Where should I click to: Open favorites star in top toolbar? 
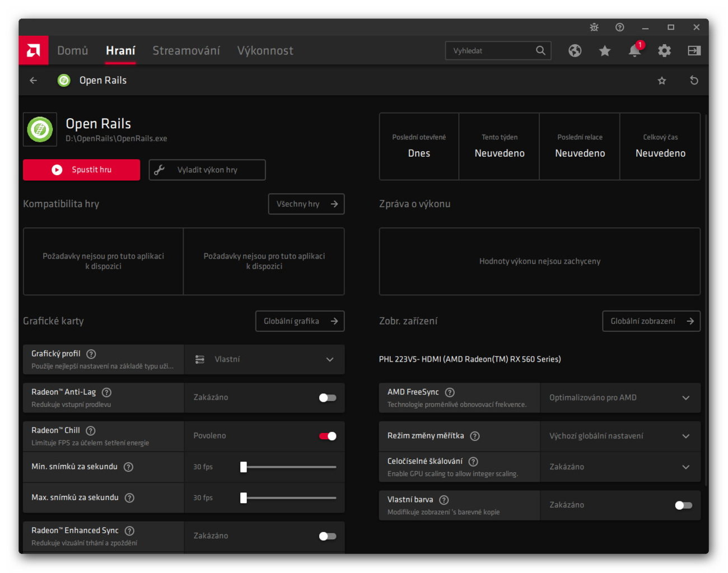[x=605, y=51]
